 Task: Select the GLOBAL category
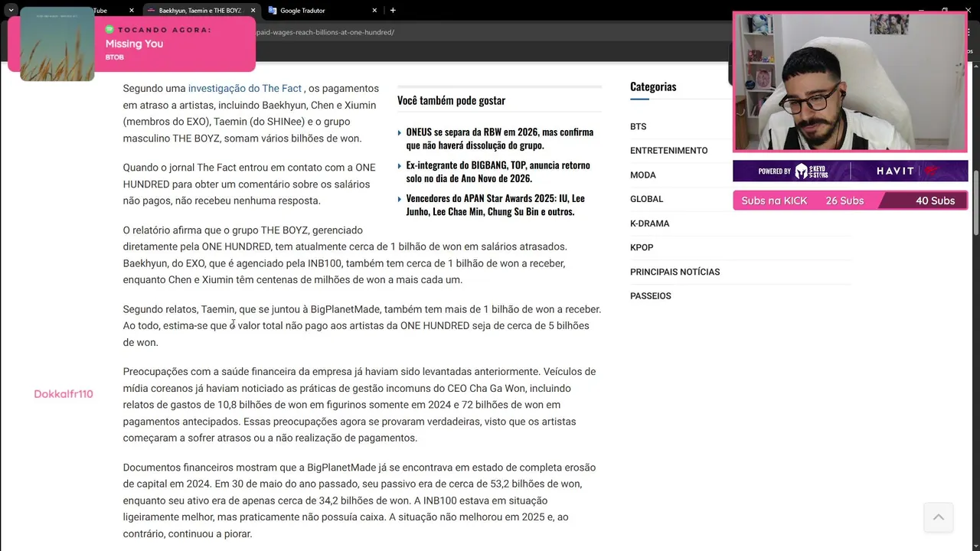[647, 199]
